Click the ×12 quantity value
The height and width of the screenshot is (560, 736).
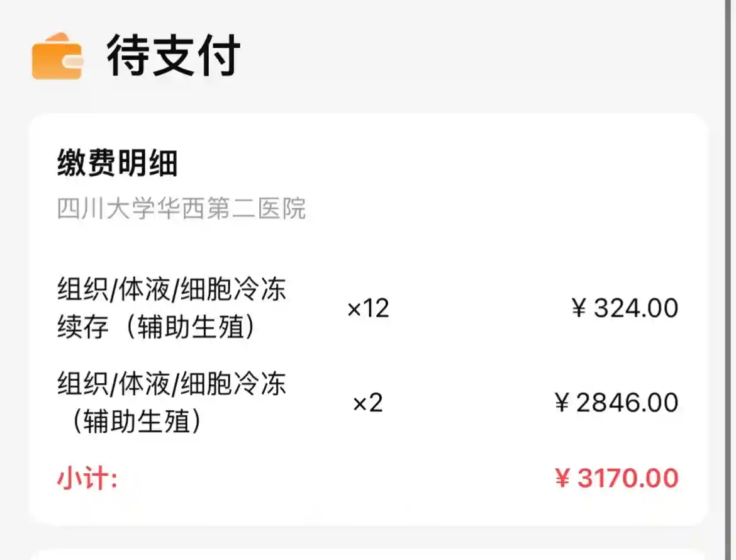(x=368, y=308)
